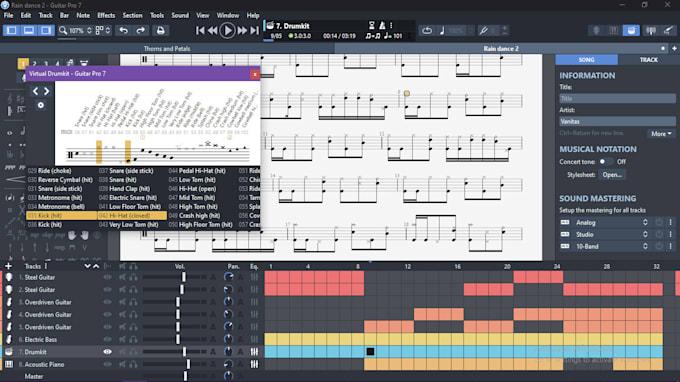Mute the Acoustic Piano track

[123, 364]
